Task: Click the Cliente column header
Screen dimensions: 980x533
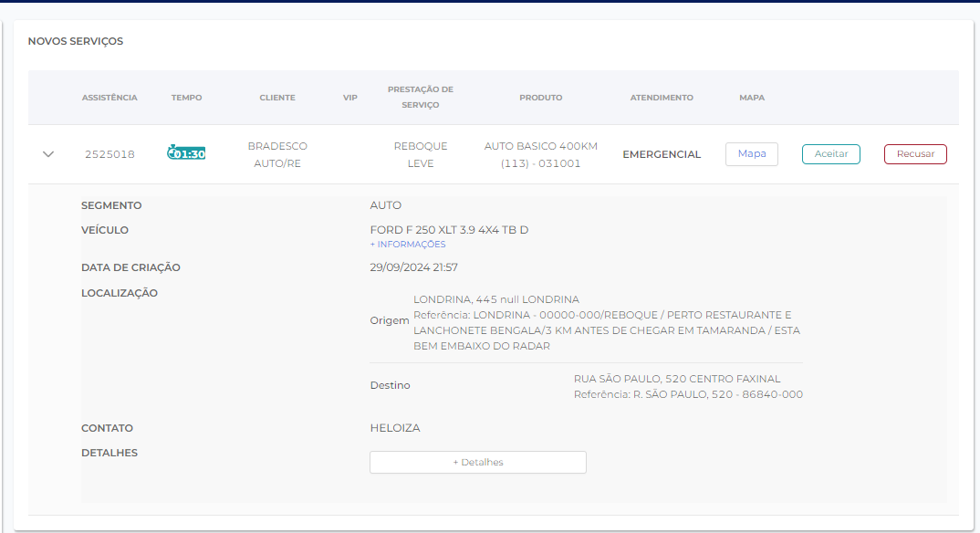Action: pyautogui.click(x=277, y=98)
